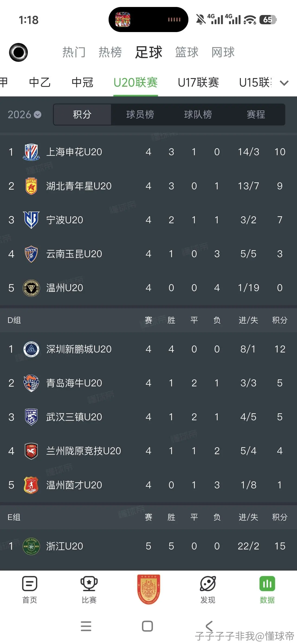Open the 2026 season dropdown
The height and width of the screenshot is (644, 297).
point(25,115)
